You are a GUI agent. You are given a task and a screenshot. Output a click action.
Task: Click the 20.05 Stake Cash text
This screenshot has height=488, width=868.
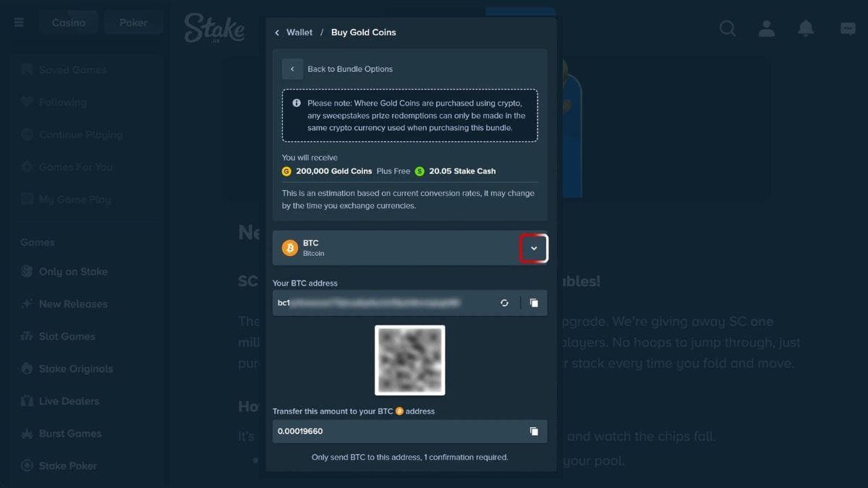(x=462, y=171)
